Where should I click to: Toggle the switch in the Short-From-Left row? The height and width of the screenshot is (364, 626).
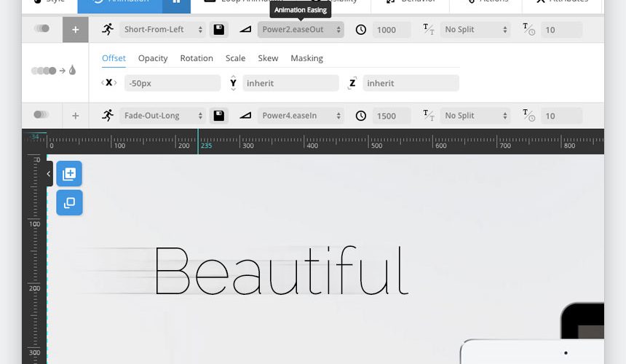[41, 29]
